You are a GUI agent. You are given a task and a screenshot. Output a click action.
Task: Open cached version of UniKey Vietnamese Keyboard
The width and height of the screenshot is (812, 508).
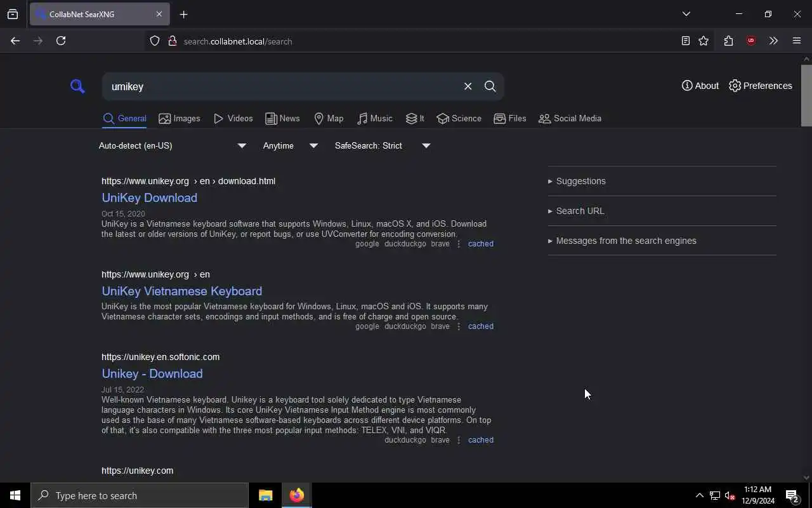pyautogui.click(x=480, y=326)
